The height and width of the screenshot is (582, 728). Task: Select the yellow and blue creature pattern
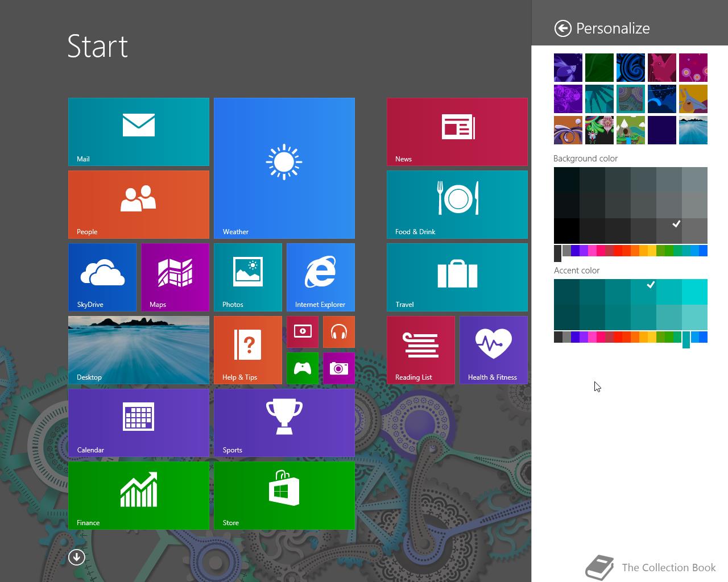click(x=693, y=99)
